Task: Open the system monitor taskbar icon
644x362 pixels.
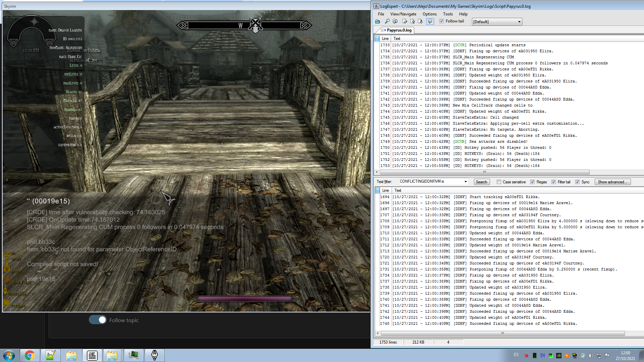Action: click(x=133, y=355)
